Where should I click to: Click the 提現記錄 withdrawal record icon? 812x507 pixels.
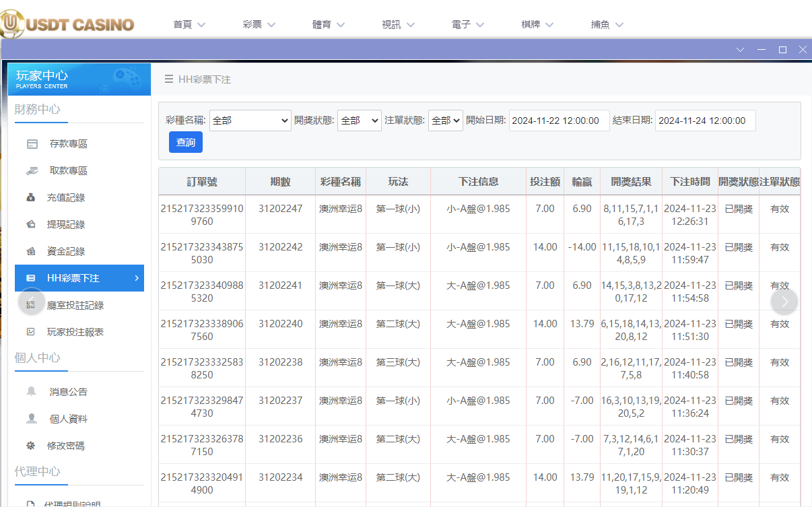coord(32,224)
